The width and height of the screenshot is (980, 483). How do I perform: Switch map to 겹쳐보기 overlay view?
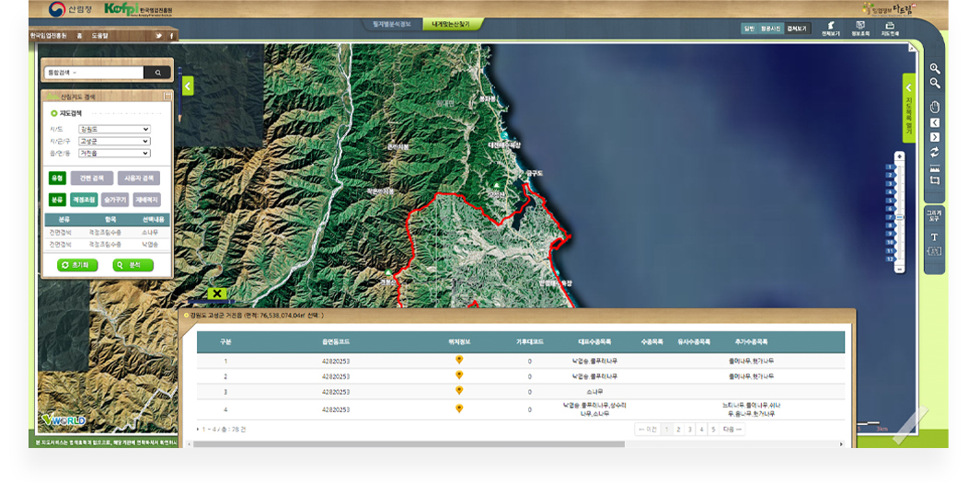(797, 29)
